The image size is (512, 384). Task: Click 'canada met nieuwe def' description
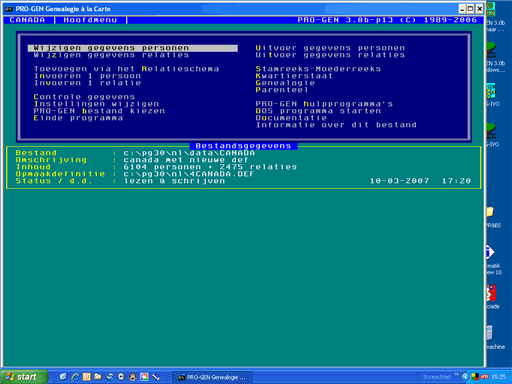click(x=186, y=160)
